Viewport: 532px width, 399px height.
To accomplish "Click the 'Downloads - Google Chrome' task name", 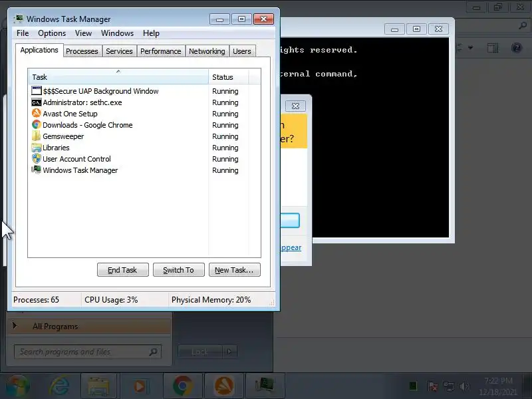I will tap(88, 125).
